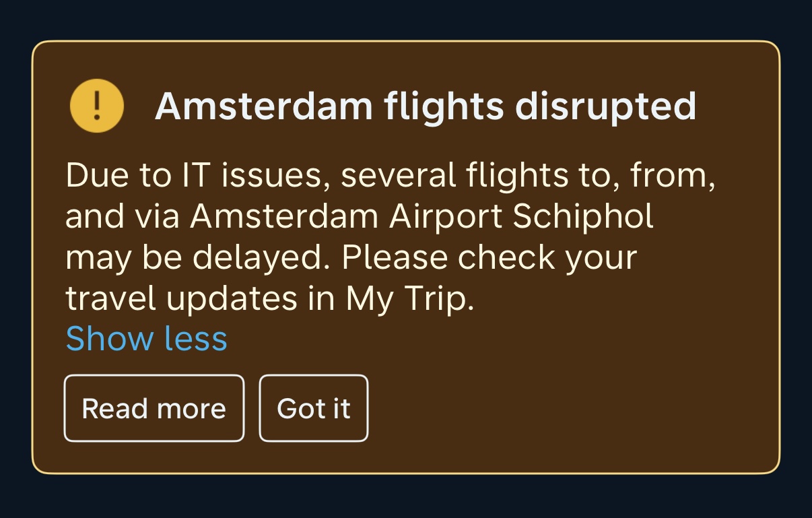Click empty space right of Got it button
Screen dimensions: 812x518
tap(572, 408)
